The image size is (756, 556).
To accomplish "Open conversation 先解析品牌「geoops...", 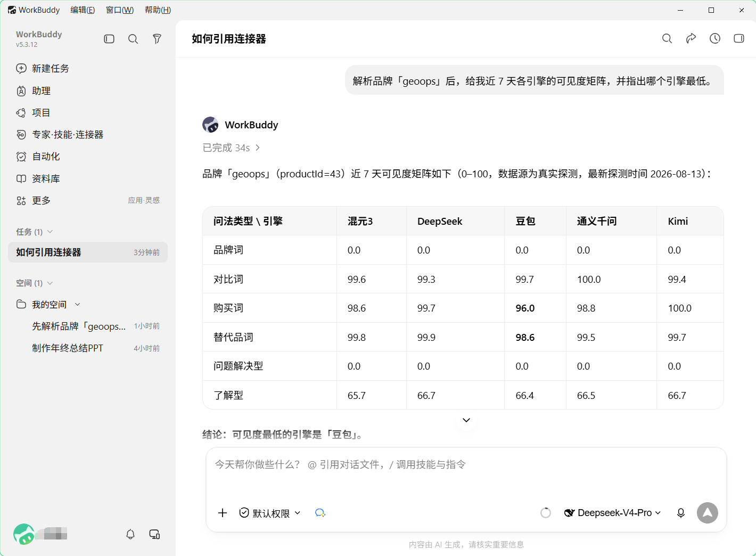I will [79, 326].
